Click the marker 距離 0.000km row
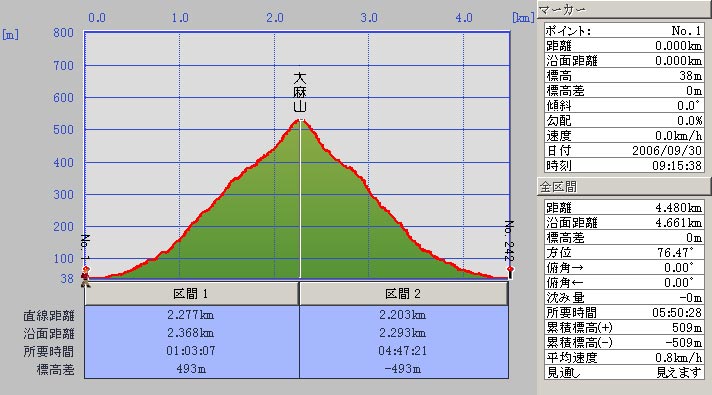712x395 pixels. (x=624, y=46)
